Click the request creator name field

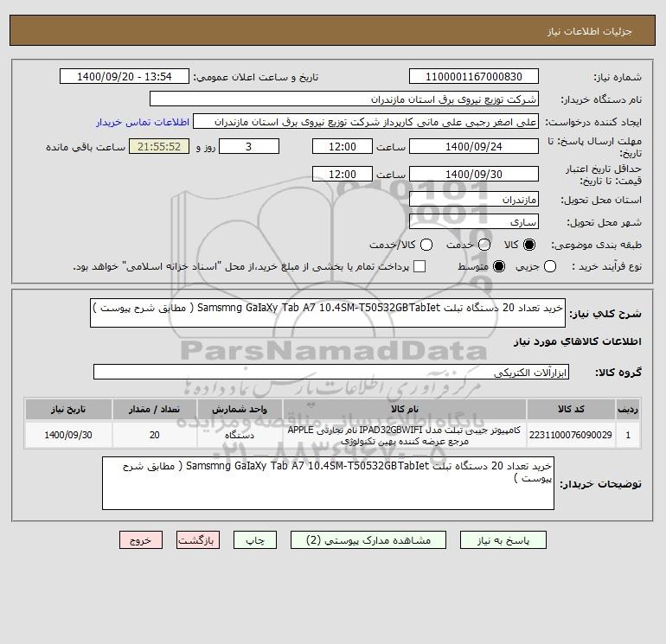(x=366, y=122)
